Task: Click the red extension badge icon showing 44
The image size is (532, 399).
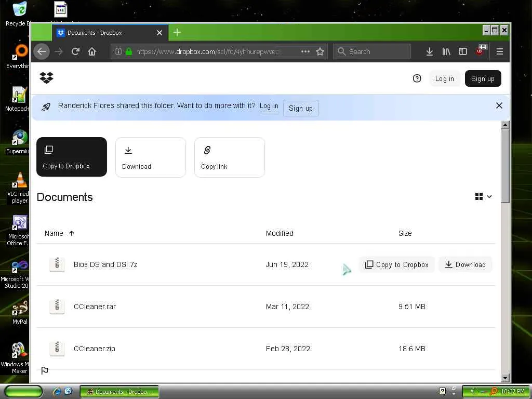Action: coord(481,50)
